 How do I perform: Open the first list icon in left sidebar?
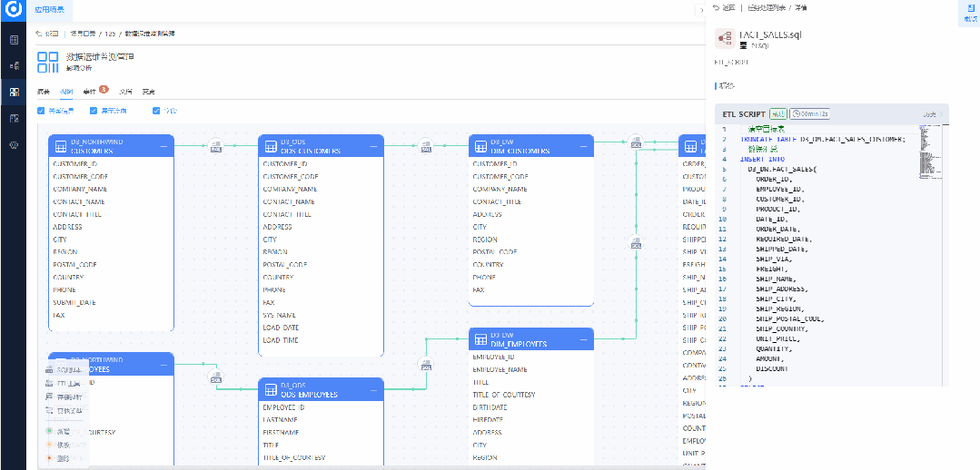14,40
